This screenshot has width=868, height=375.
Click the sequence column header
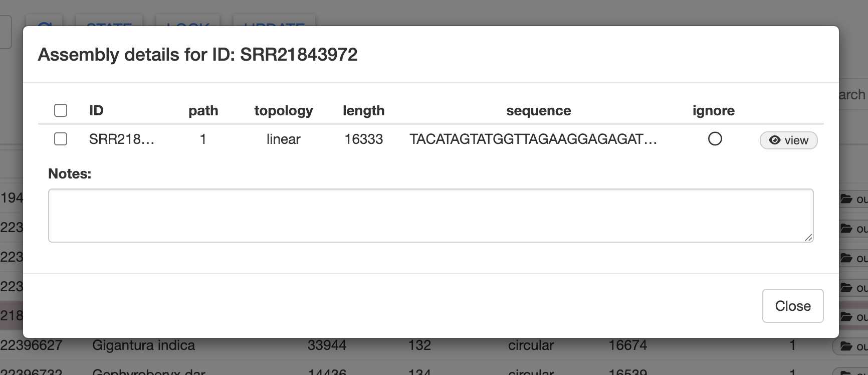click(x=538, y=110)
